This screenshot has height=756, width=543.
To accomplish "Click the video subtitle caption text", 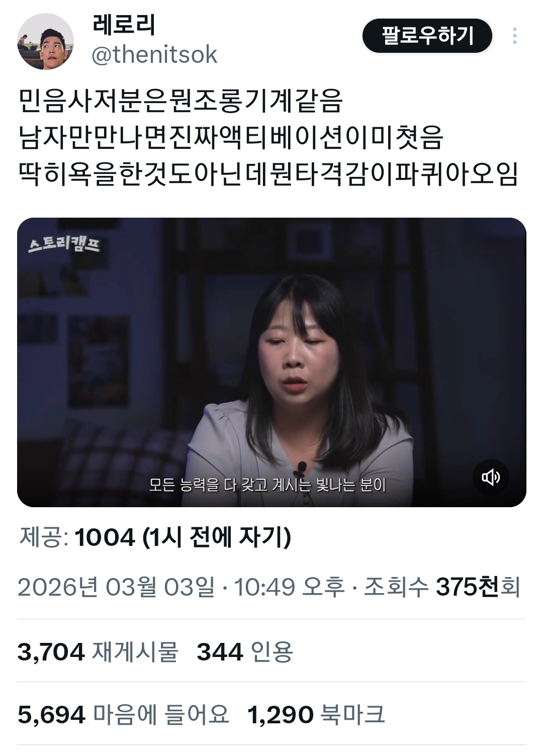I will (x=267, y=485).
